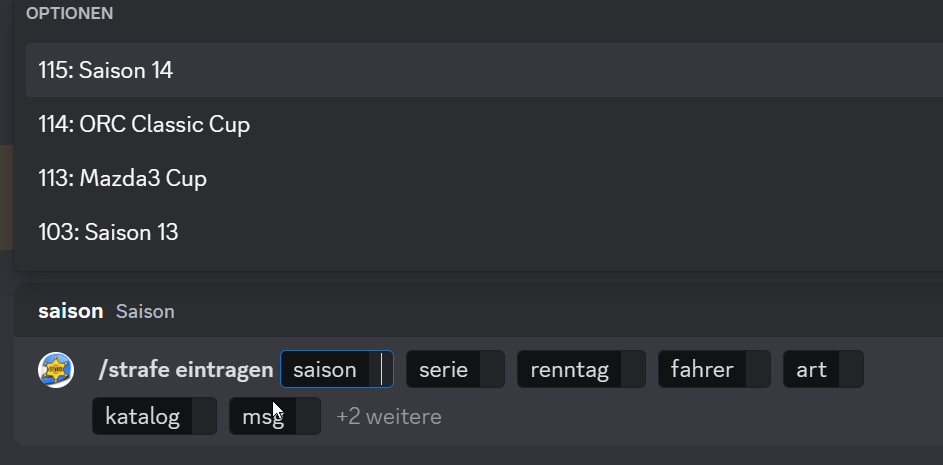This screenshot has width=943, height=465.
Task: Select 103: Saison 13 entry
Action: tap(108, 232)
